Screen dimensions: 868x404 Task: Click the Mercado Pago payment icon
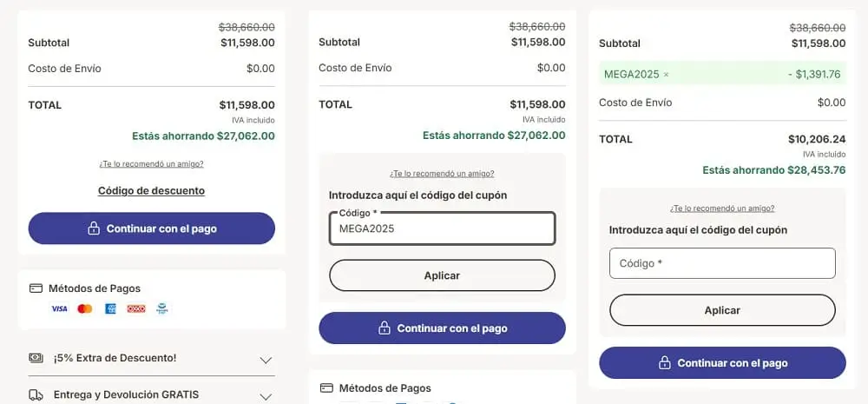[x=162, y=308]
